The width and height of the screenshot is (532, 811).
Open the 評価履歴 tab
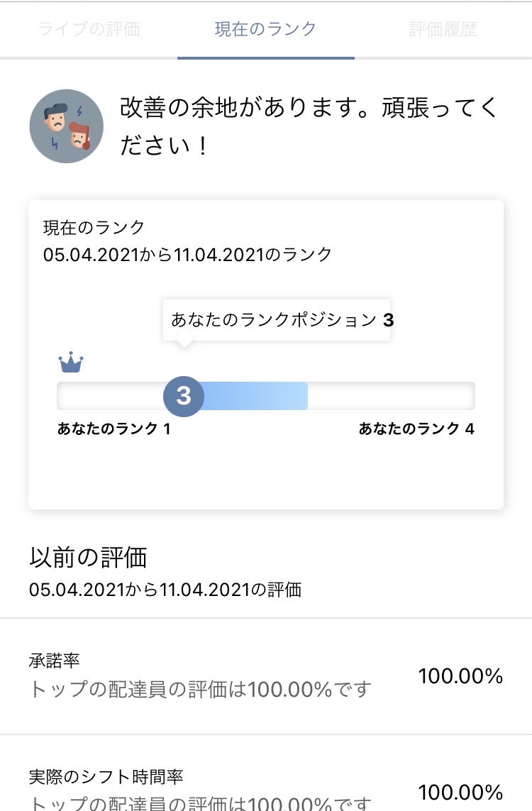pos(443,30)
